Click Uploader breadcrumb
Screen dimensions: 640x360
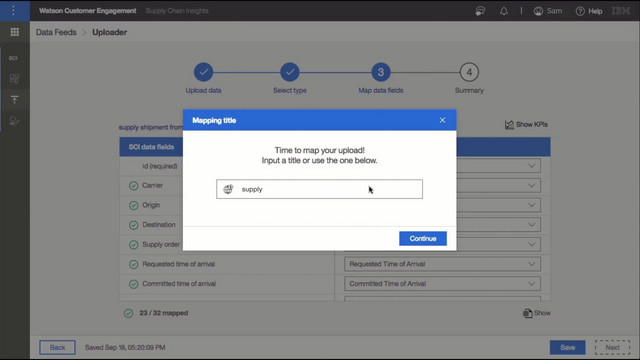109,32
